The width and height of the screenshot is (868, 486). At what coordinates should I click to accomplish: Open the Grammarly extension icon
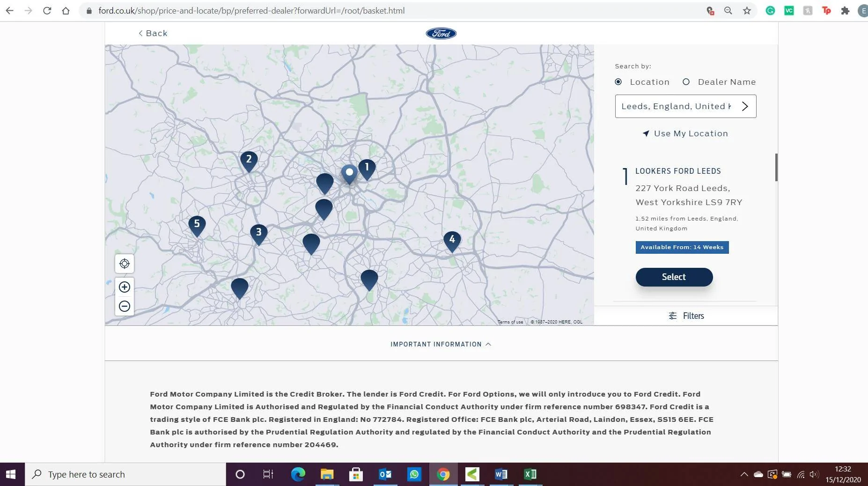click(x=770, y=10)
